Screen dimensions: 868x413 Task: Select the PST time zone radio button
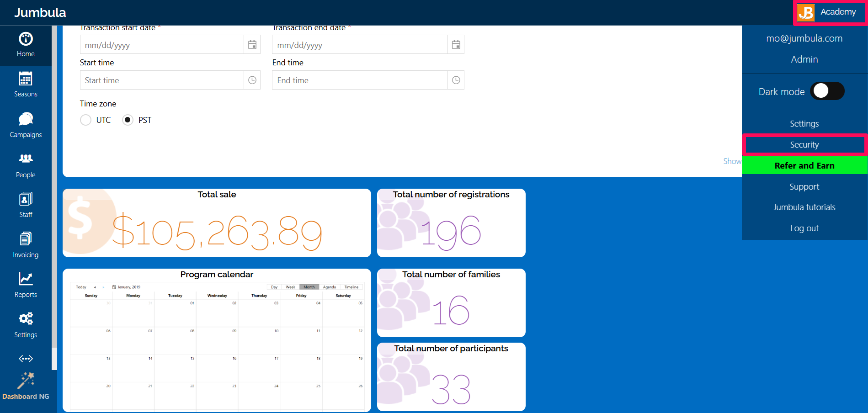[x=128, y=120]
